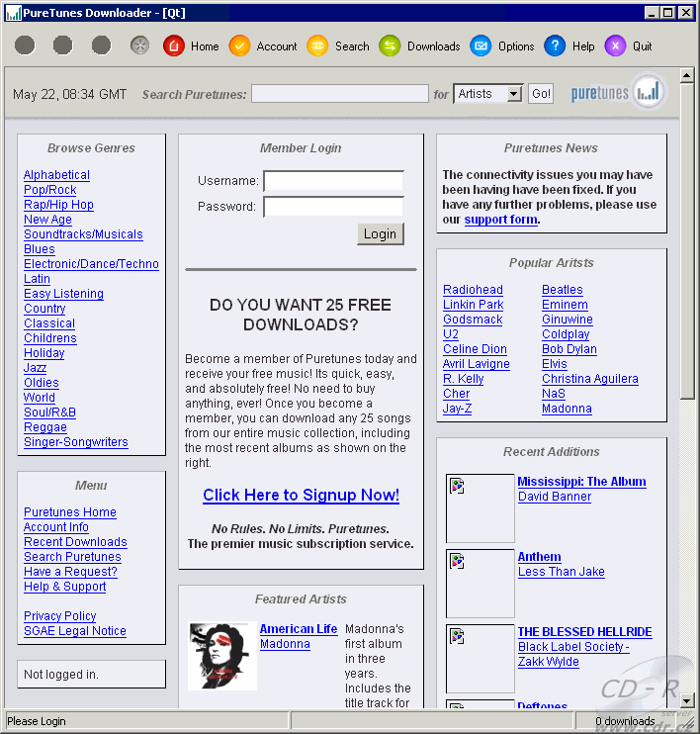Open the Reggae genre link

pyautogui.click(x=45, y=427)
